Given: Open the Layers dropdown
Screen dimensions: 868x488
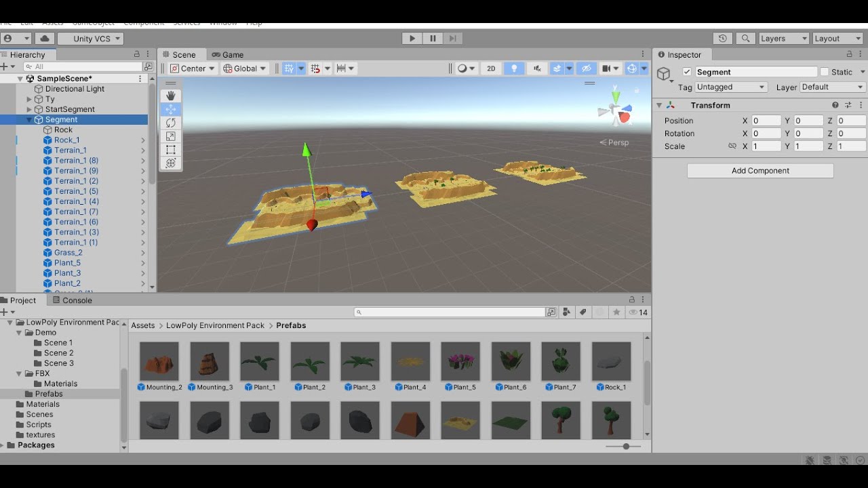Looking at the screenshot, I should [784, 39].
